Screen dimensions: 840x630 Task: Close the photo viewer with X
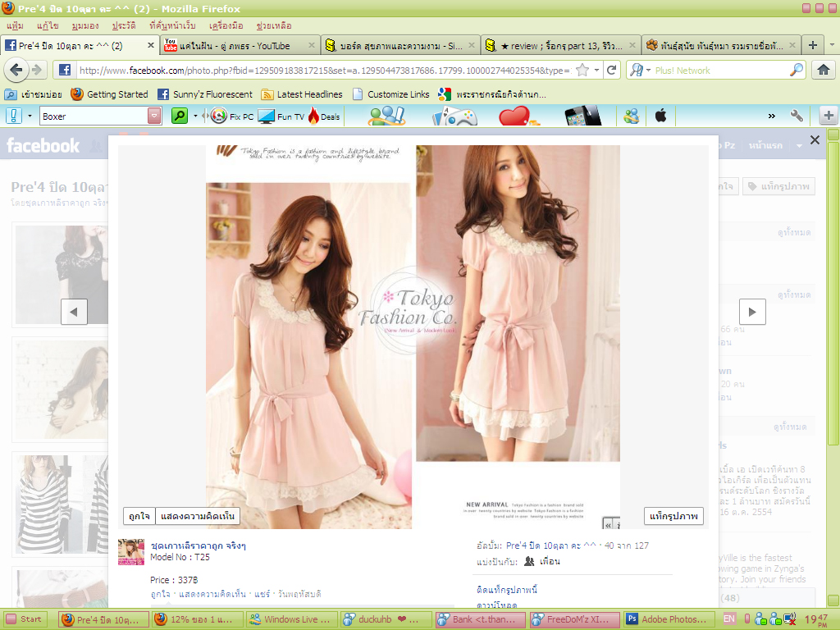tap(815, 139)
